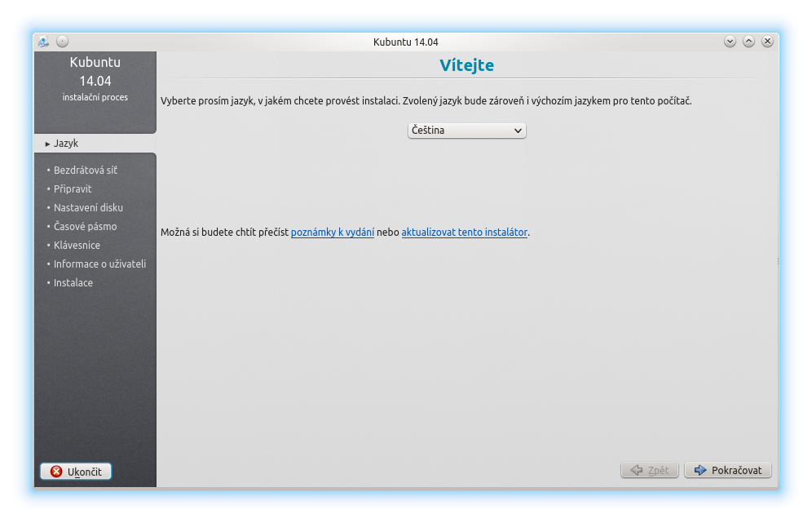This screenshot has height=523, width=812.
Task: Click the Pokračovat continue button
Action: click(727, 470)
